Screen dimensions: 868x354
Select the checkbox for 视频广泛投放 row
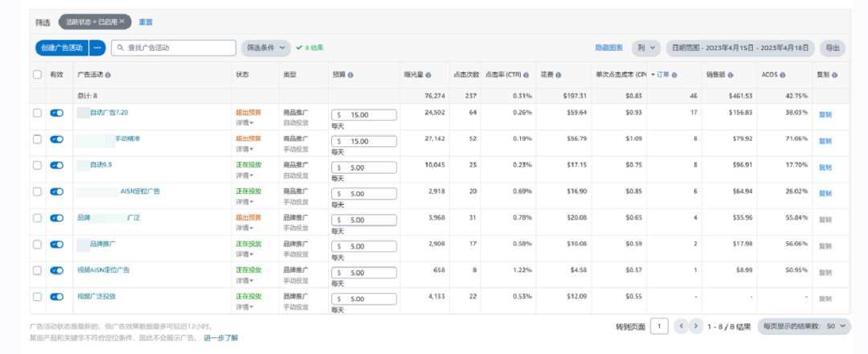[x=37, y=297]
